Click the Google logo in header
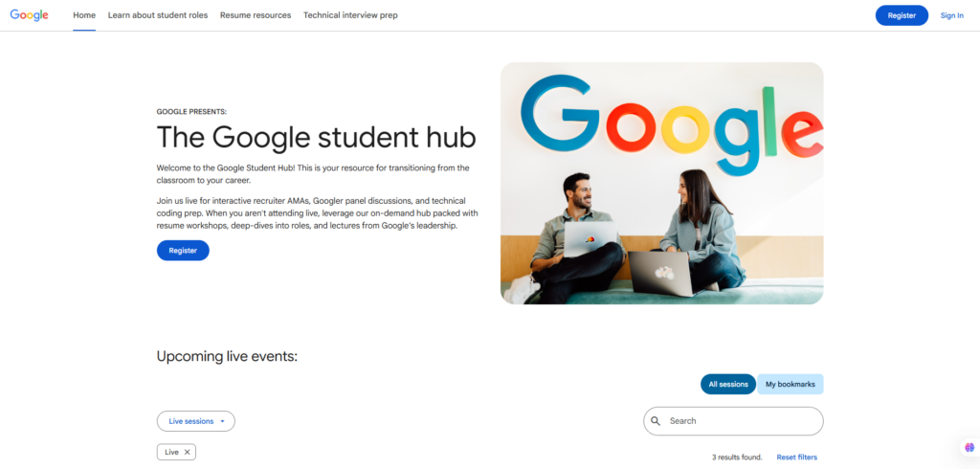This screenshot has height=469, width=980. pos(30,15)
